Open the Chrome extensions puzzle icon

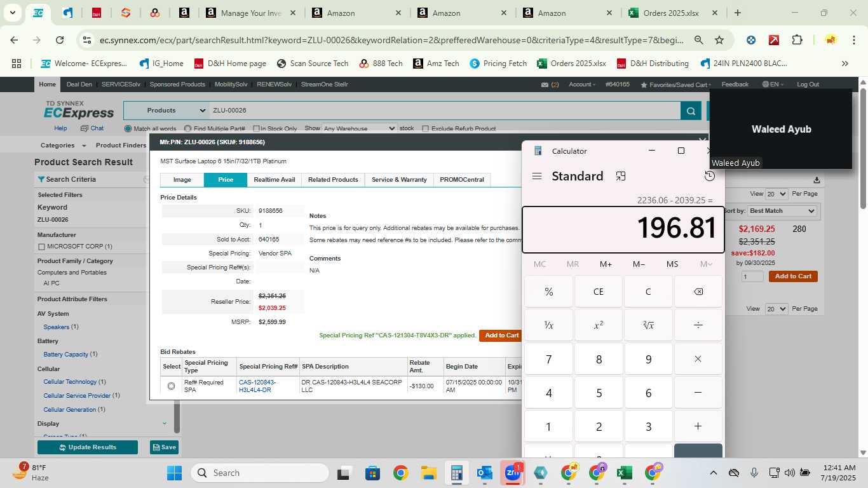tap(797, 40)
